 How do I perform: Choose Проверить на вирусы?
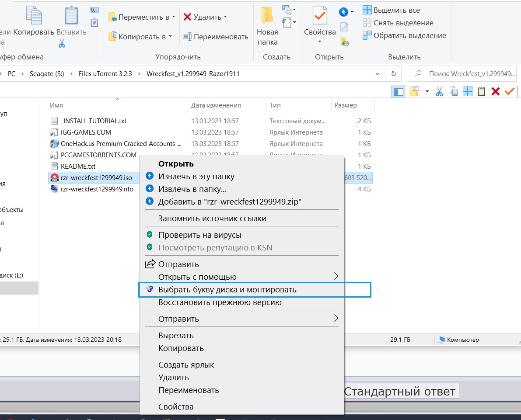tap(242, 235)
